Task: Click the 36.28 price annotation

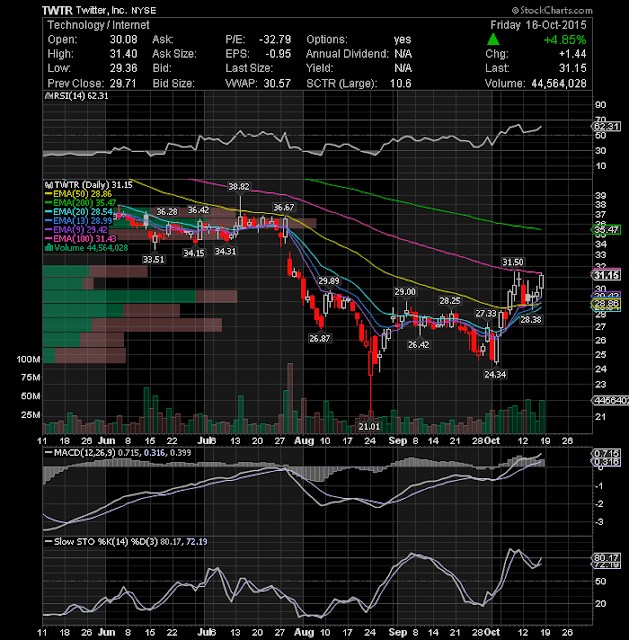Action: click(167, 212)
